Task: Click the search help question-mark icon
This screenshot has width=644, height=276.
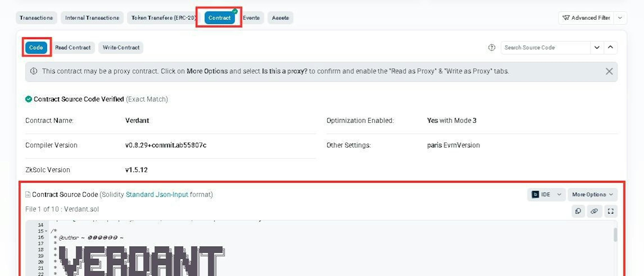Action: point(492,47)
